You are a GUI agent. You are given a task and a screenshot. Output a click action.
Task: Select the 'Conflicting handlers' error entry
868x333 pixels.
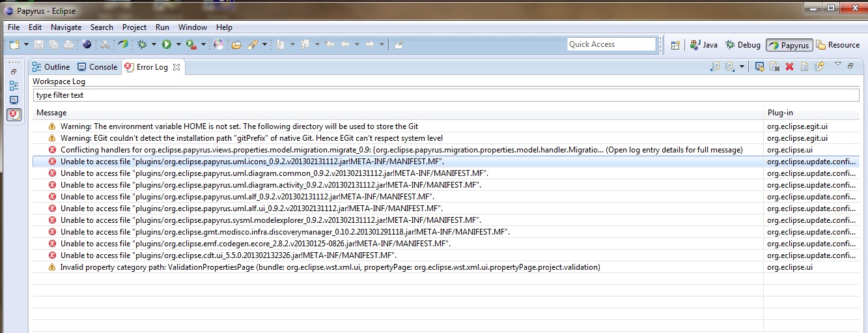click(446, 150)
